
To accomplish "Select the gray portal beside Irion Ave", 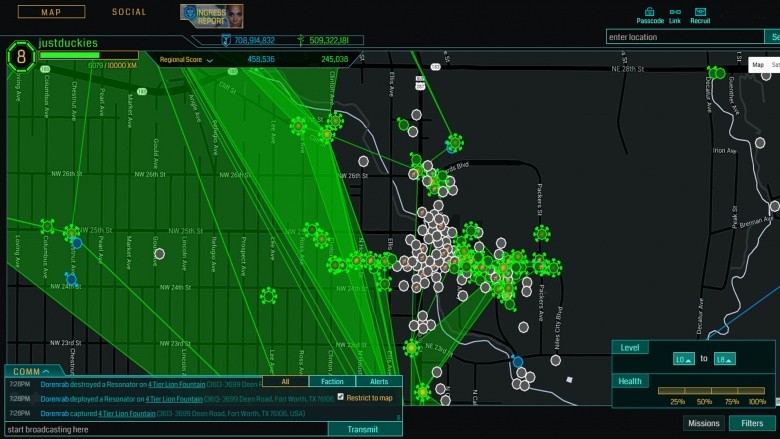I will click(760, 143).
